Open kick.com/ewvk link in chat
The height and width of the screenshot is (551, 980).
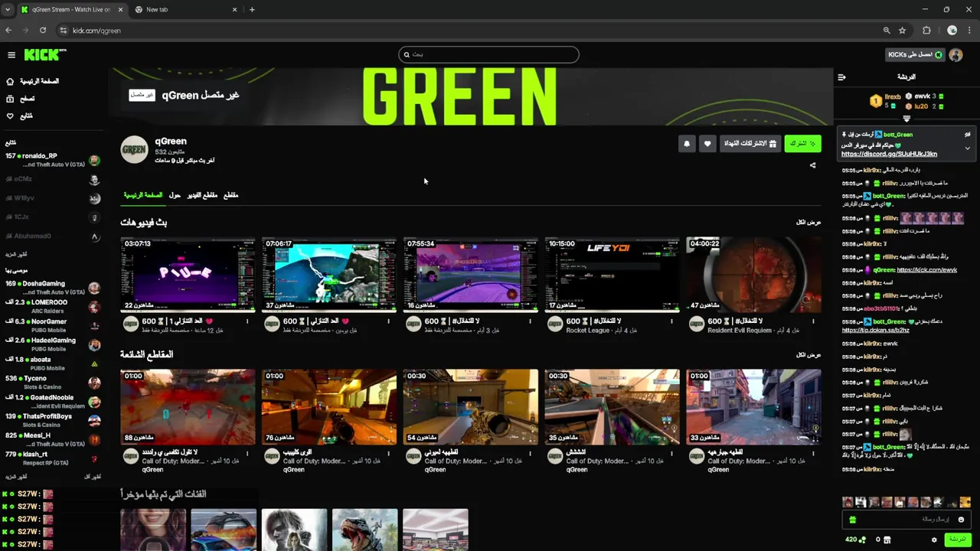coord(926,270)
